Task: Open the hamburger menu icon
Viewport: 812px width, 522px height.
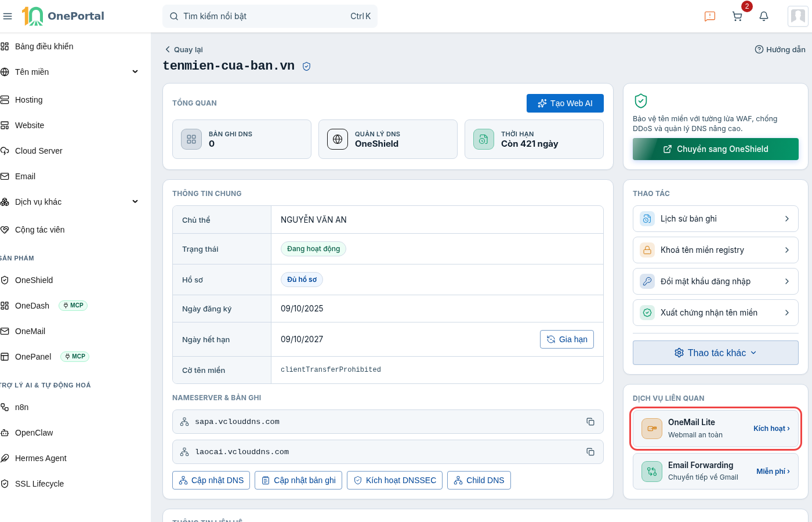Action: click(8, 16)
